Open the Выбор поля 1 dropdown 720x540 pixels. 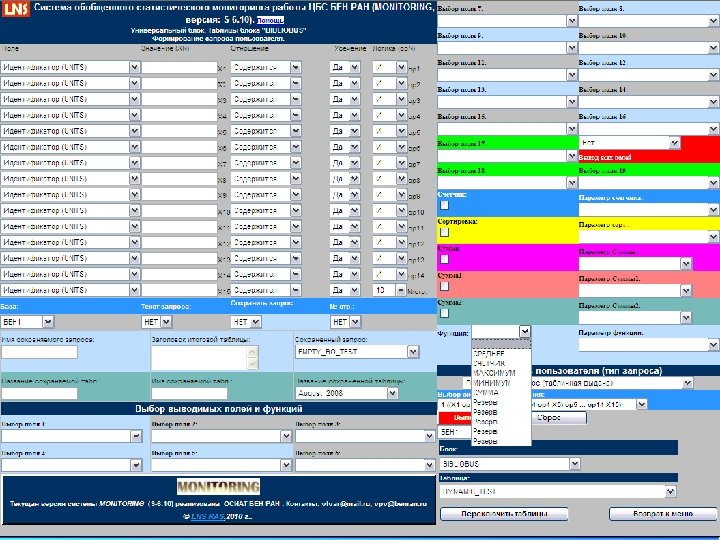pyautogui.click(x=72, y=436)
